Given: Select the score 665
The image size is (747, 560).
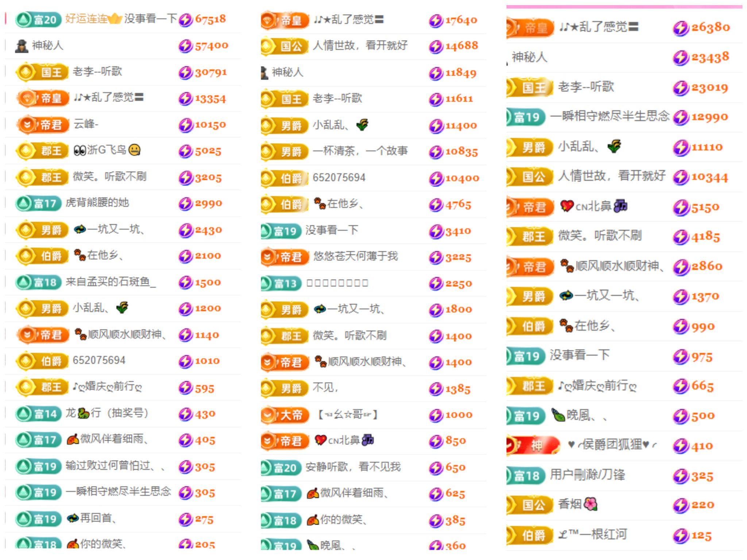Looking at the screenshot, I should 702,386.
